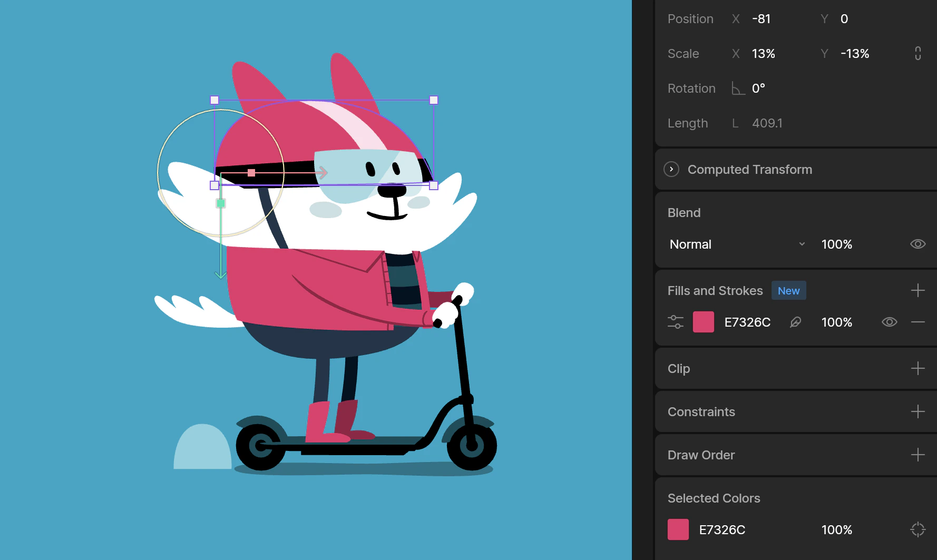Select the bottom-right bounding box handle

click(x=434, y=185)
